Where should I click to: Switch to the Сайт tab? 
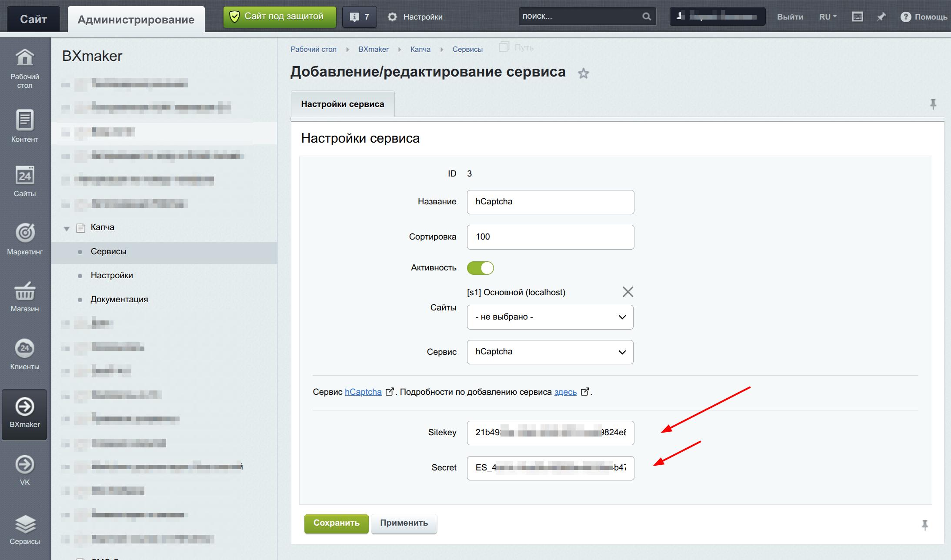tap(33, 19)
